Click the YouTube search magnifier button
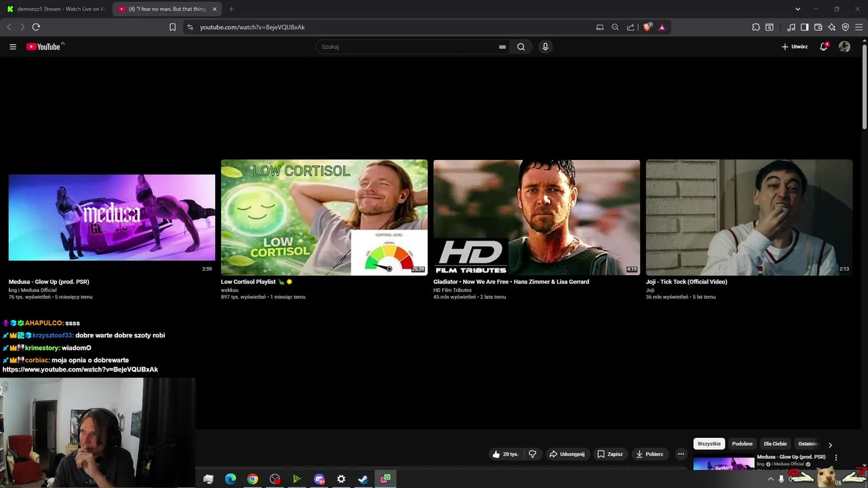 [521, 47]
